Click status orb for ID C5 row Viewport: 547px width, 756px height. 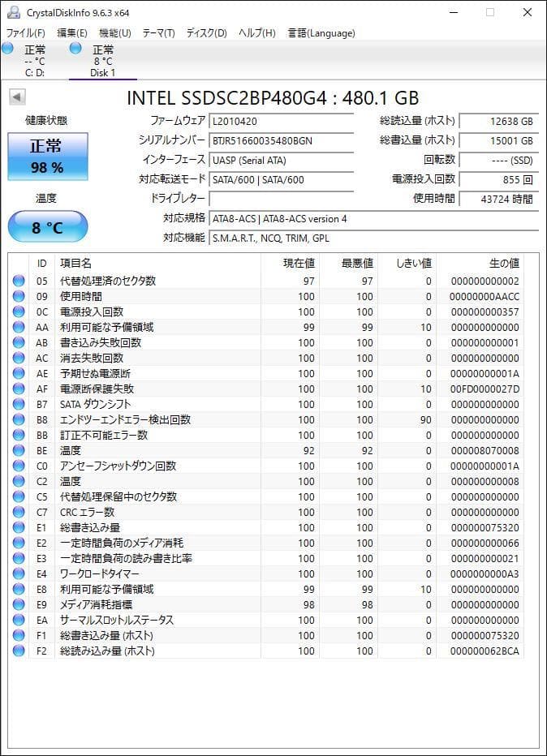tap(19, 496)
